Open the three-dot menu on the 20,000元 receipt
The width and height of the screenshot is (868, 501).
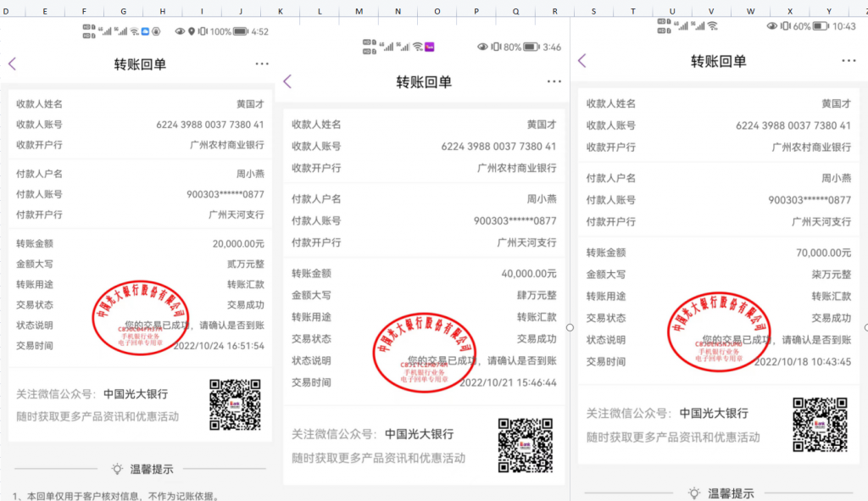point(262,64)
